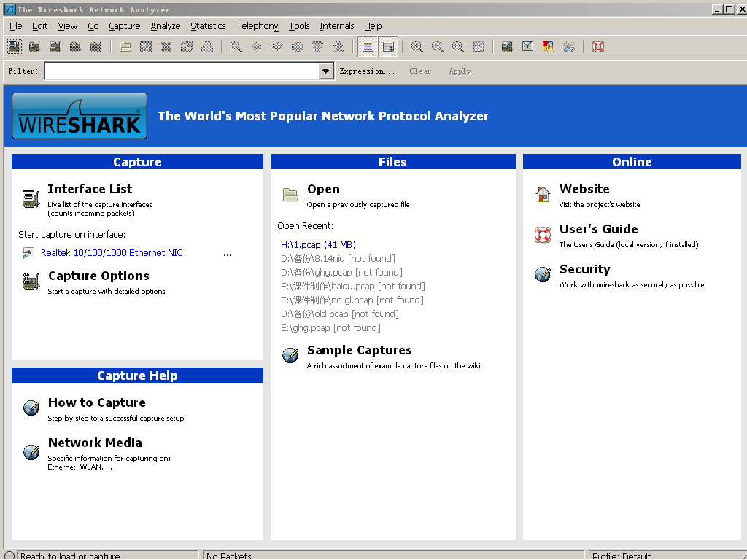Click the Apply filter button
Screen dimensions: 747x560
[x=460, y=71]
